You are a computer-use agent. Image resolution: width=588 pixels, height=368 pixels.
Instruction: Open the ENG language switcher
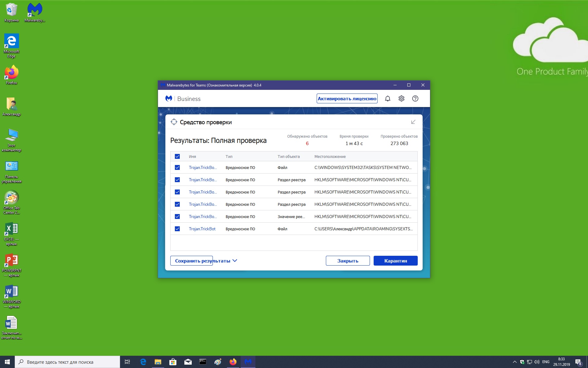click(x=546, y=362)
